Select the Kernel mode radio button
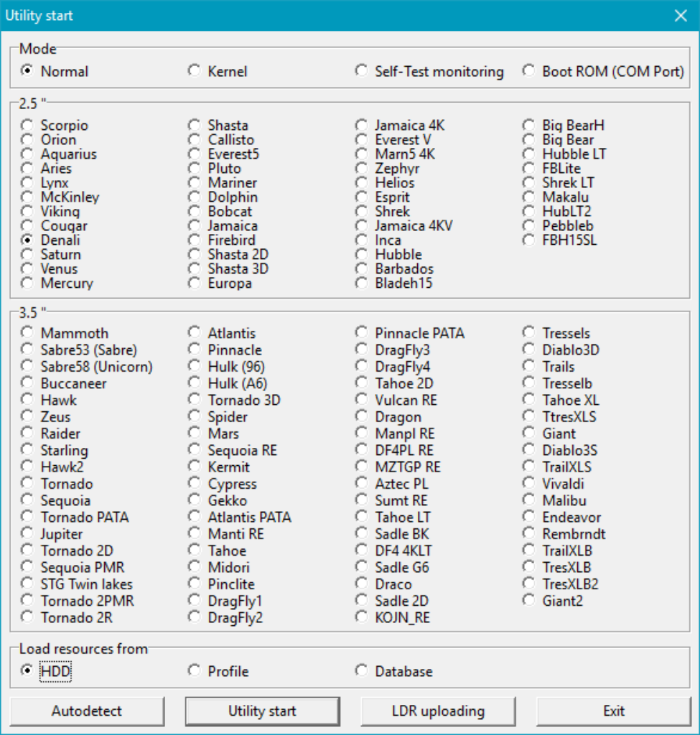The image size is (700, 735). (x=195, y=71)
